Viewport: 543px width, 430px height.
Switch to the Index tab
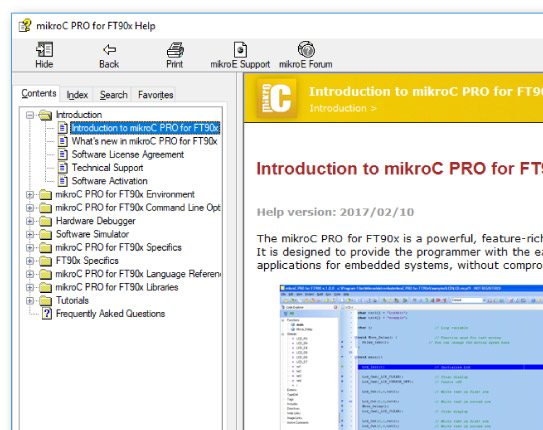tap(77, 95)
